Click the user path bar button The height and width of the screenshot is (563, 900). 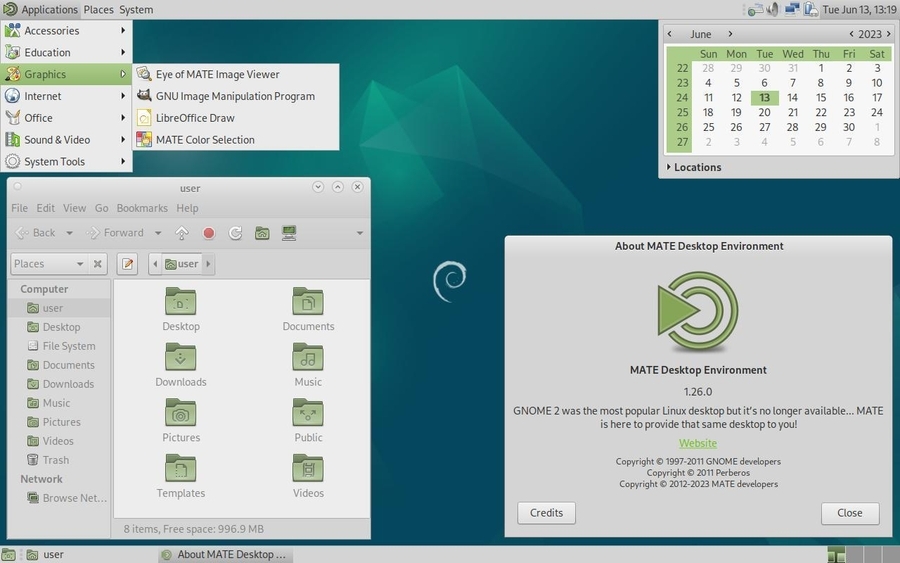pyautogui.click(x=182, y=264)
